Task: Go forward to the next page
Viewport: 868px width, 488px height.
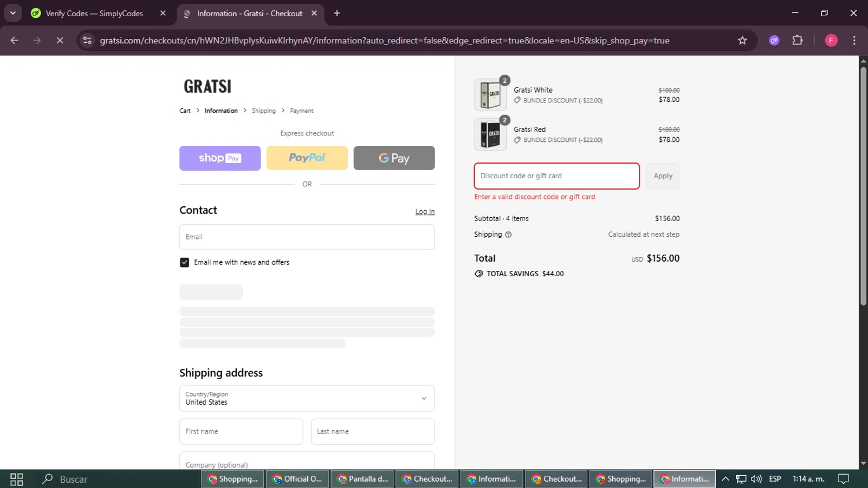Action: [x=37, y=41]
